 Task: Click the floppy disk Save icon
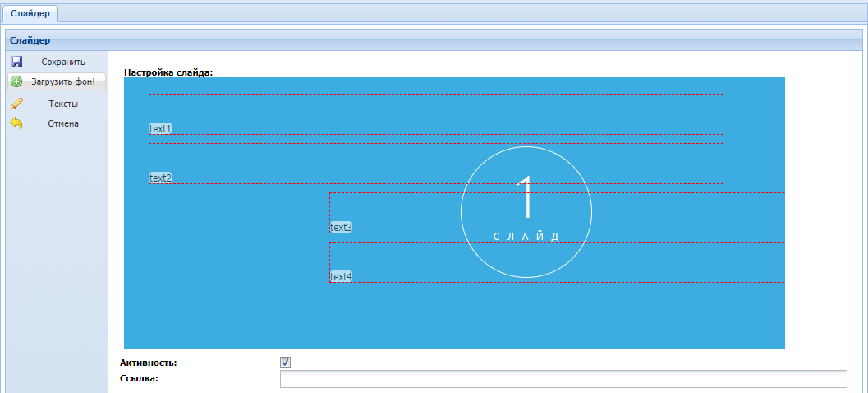tap(16, 62)
